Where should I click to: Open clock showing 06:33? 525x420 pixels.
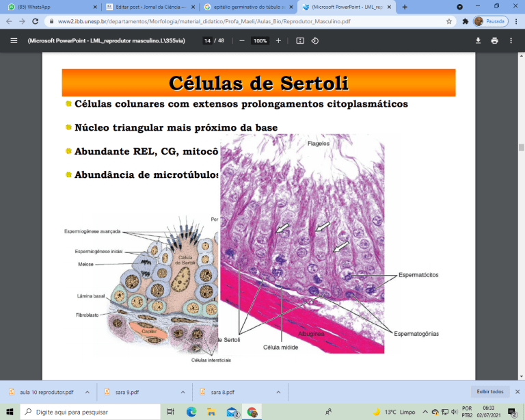click(x=489, y=412)
